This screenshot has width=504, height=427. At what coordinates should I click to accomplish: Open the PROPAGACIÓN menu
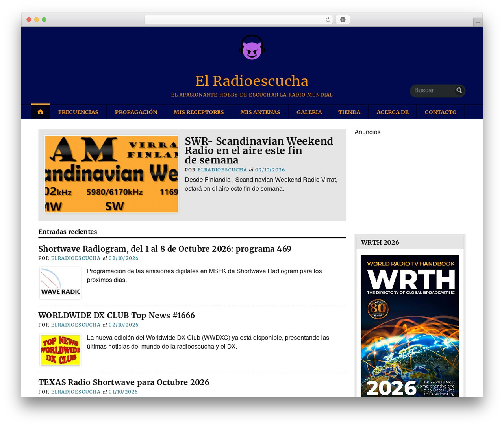click(x=136, y=112)
